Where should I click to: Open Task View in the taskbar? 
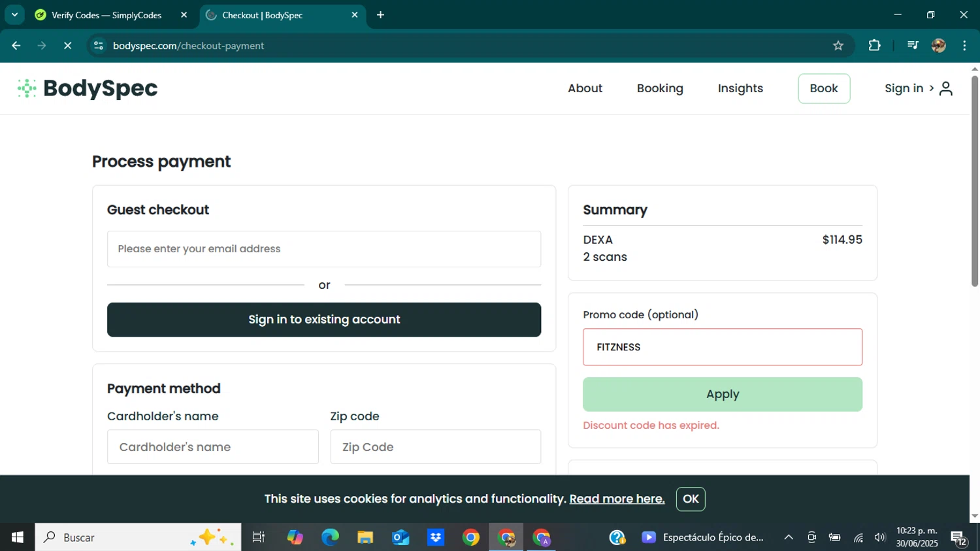259,537
